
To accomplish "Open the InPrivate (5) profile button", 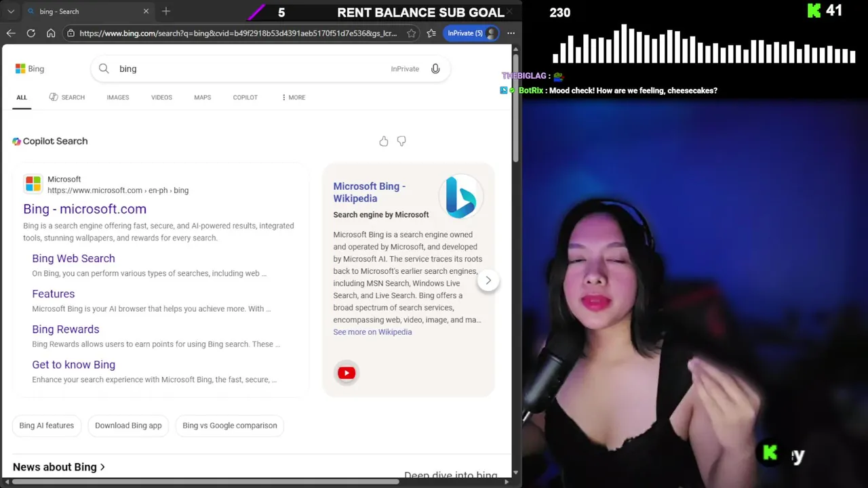I will pyautogui.click(x=472, y=33).
